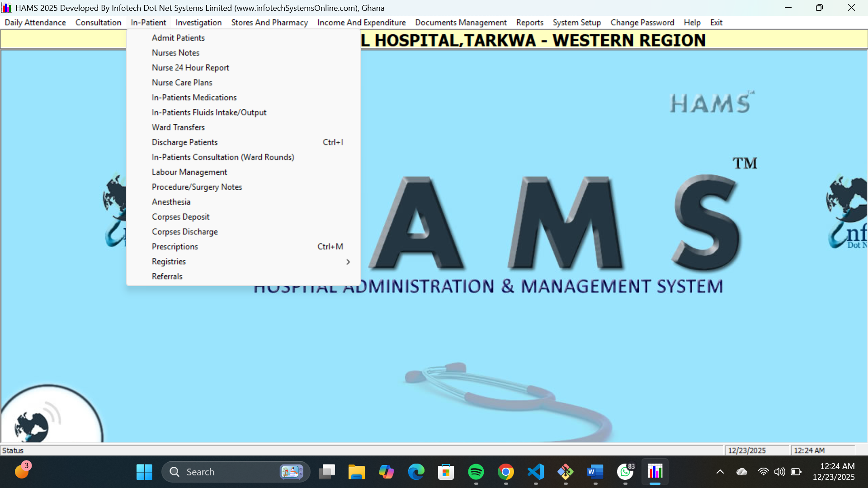Open the Reports menu
Image resolution: width=868 pixels, height=488 pixels.
[x=529, y=23]
